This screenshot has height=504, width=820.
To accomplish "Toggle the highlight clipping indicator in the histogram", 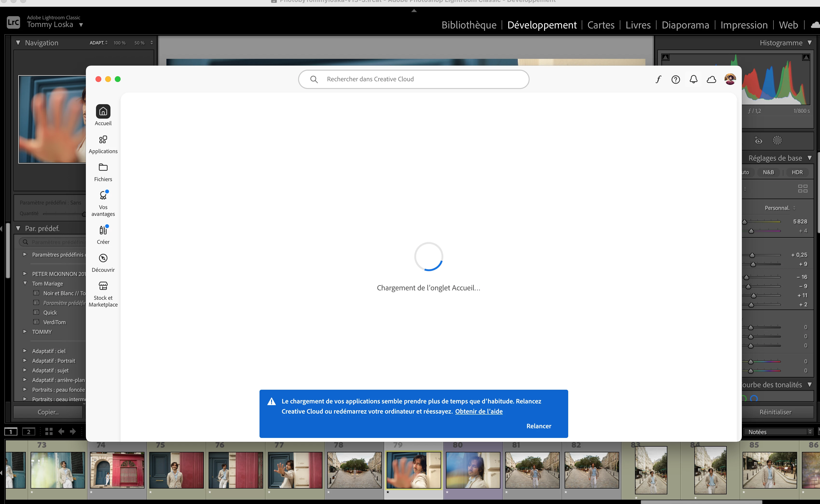I will (x=806, y=57).
